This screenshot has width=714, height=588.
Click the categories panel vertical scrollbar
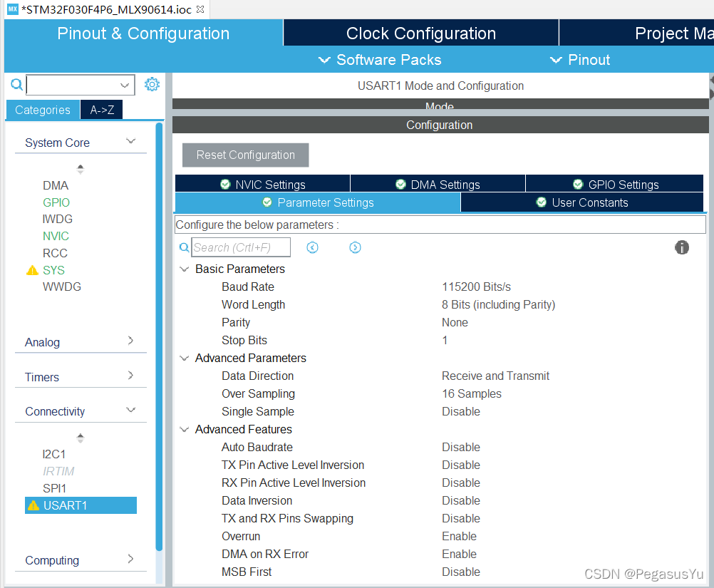tap(159, 337)
